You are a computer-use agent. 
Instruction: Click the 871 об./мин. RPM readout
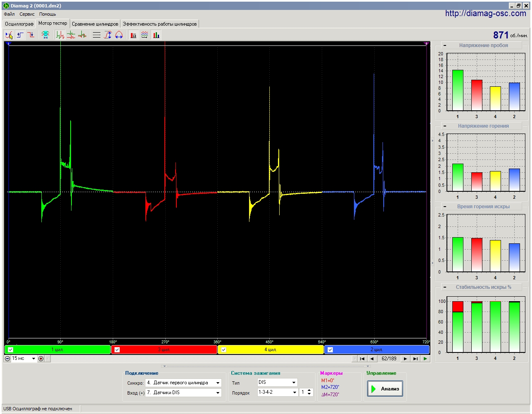point(510,35)
